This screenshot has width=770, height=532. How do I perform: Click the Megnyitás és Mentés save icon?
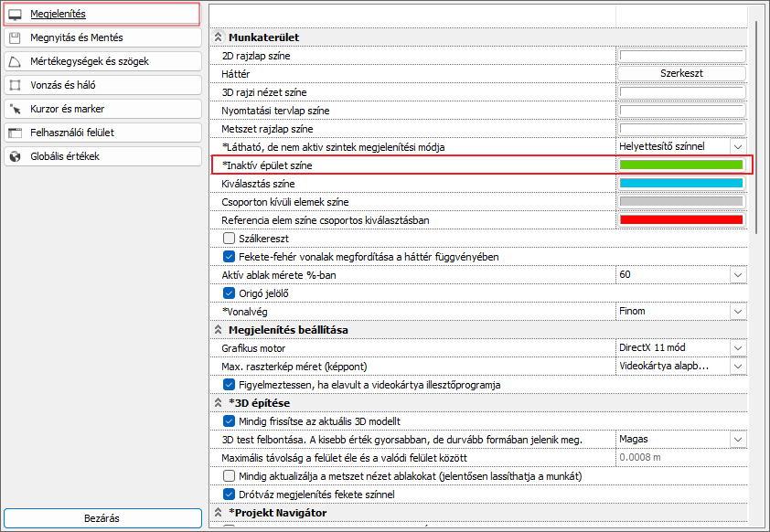[x=15, y=37]
